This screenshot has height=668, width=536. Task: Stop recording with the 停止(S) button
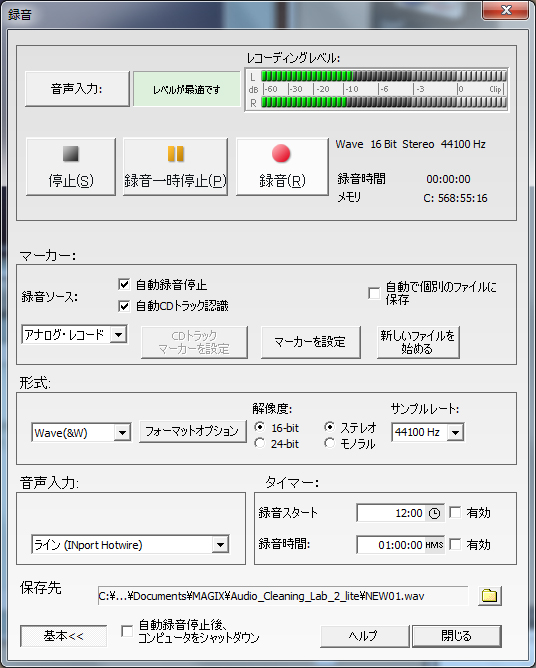(71, 167)
